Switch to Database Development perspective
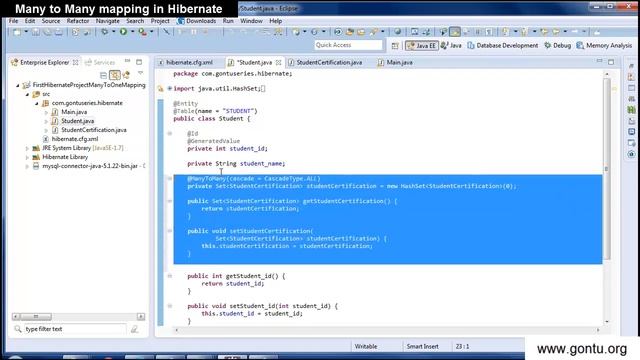Screen dimensions: 640x360 pos(502,46)
